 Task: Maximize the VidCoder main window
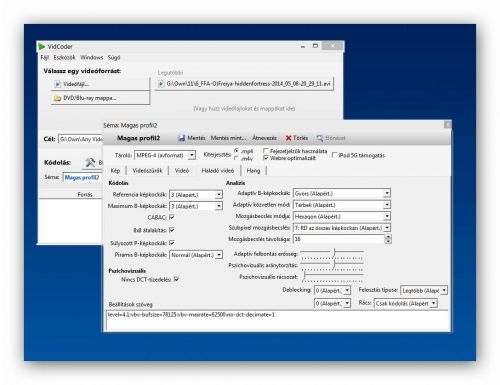pos(315,46)
